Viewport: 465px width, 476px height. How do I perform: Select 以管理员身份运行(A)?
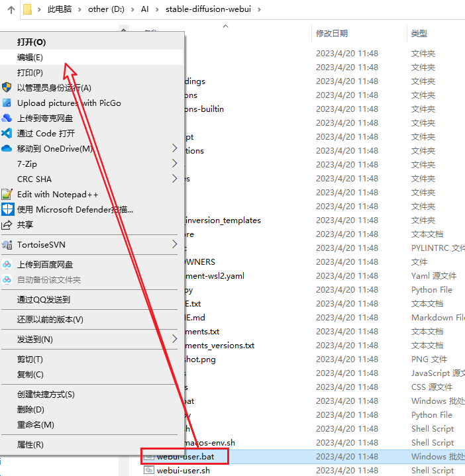91,87
